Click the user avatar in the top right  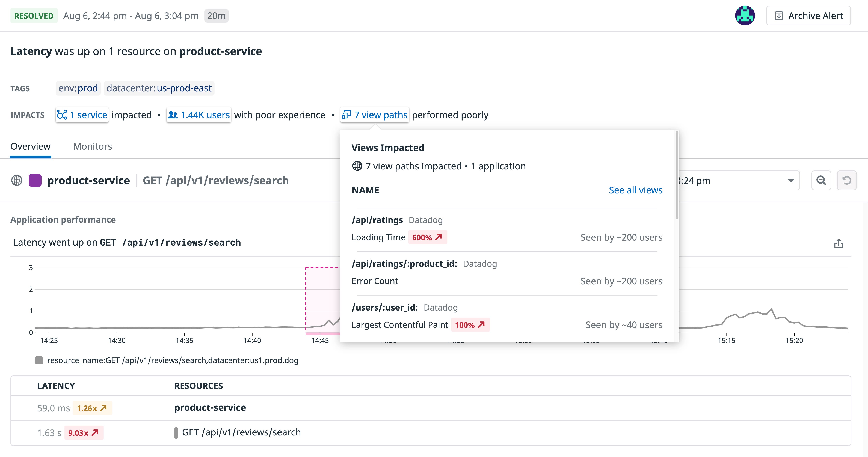coord(745,16)
